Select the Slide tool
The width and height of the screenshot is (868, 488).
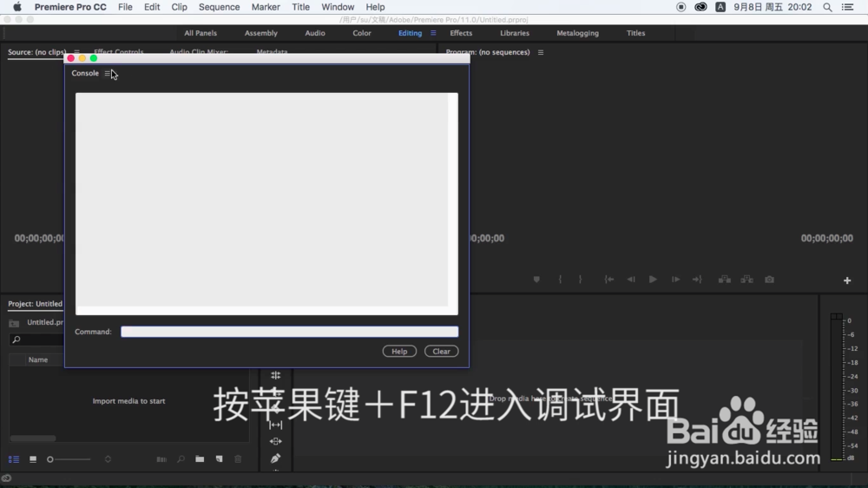276,441
